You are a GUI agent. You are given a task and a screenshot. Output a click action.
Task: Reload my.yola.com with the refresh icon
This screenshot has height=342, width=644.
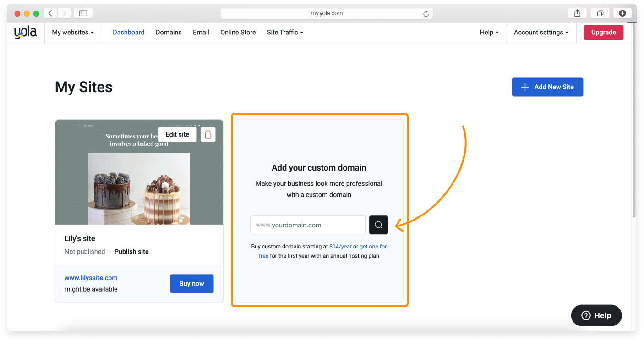427,13
